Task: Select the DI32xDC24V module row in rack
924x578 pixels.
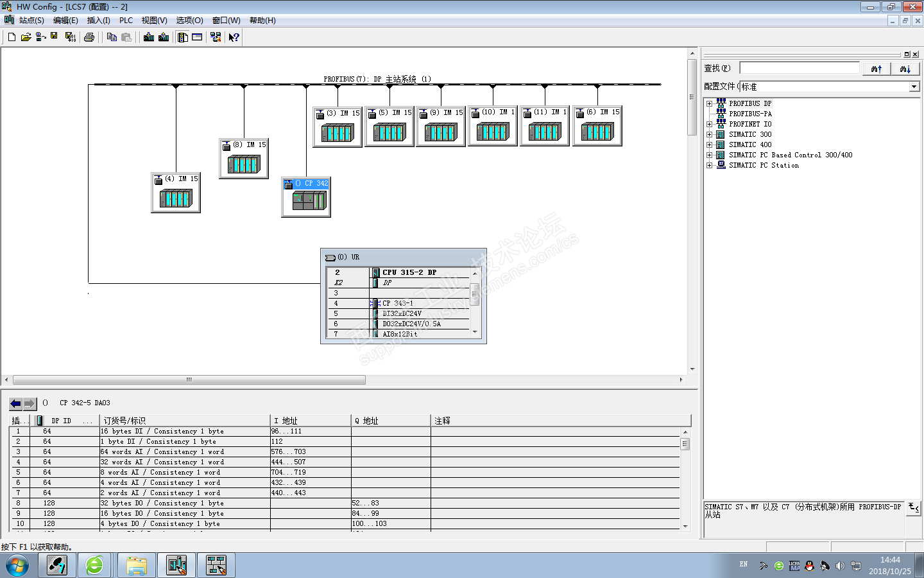Action: (x=399, y=313)
